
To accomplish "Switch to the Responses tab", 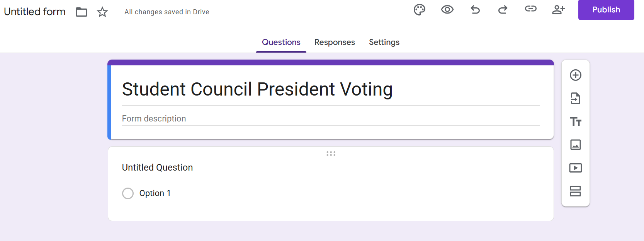I will 335,42.
